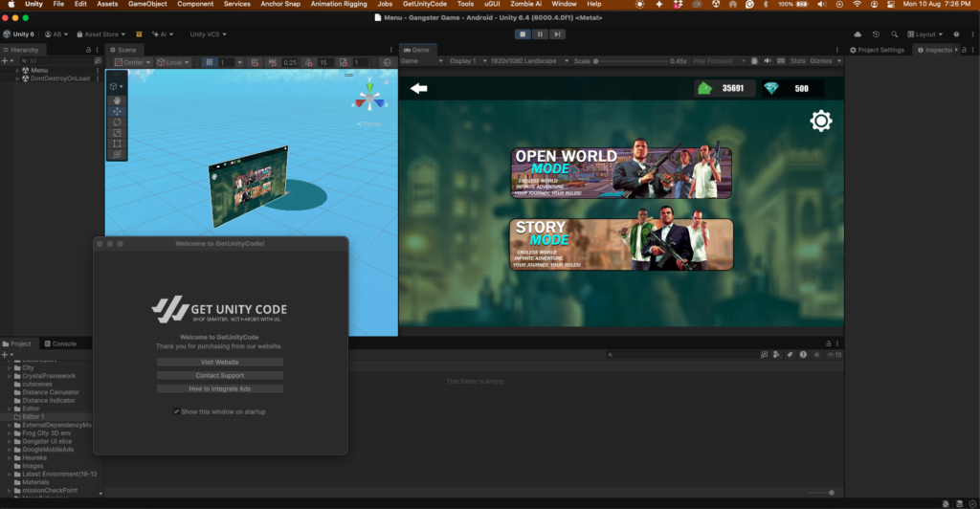Select the Scale tool in Scene
Viewport: 980px width, 509px height.
point(117,133)
